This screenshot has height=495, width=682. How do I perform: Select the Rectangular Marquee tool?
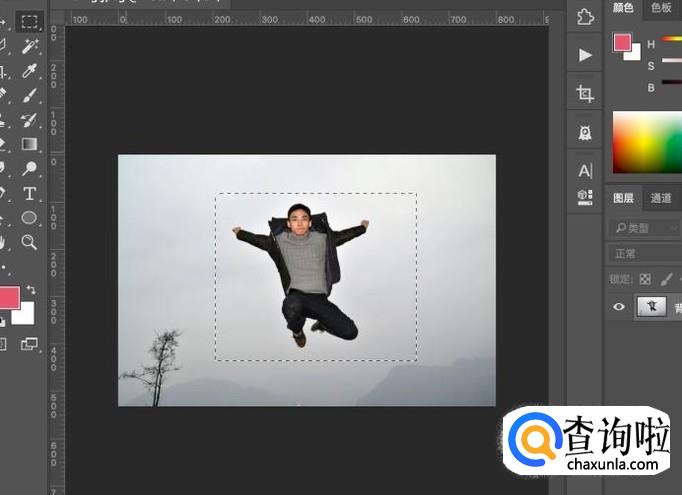click(x=29, y=20)
